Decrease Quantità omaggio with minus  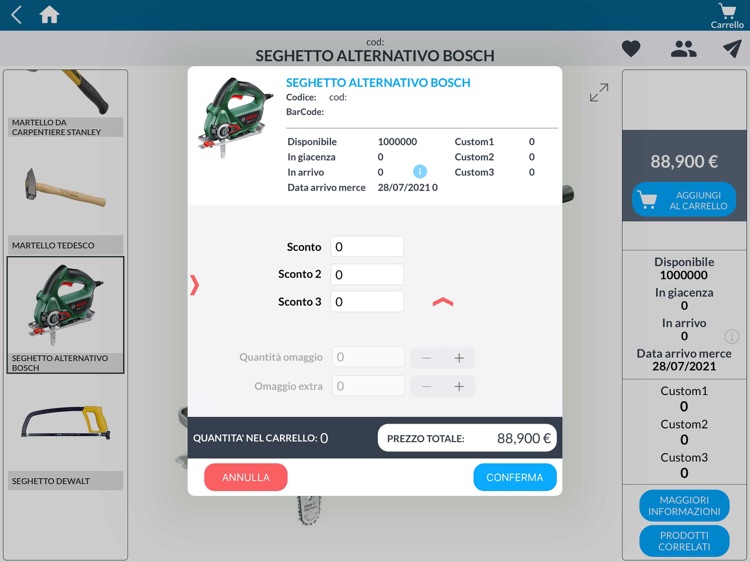427,358
